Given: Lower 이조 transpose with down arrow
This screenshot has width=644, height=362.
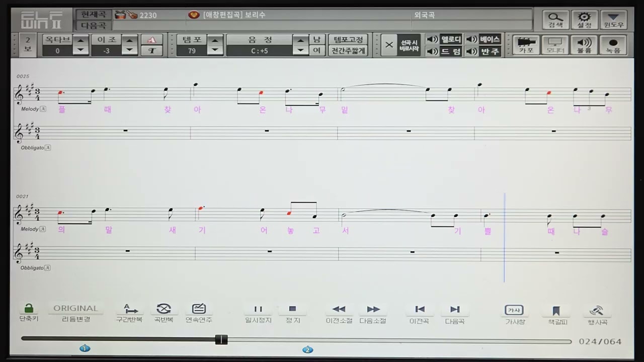Looking at the screenshot, I should click(x=130, y=50).
